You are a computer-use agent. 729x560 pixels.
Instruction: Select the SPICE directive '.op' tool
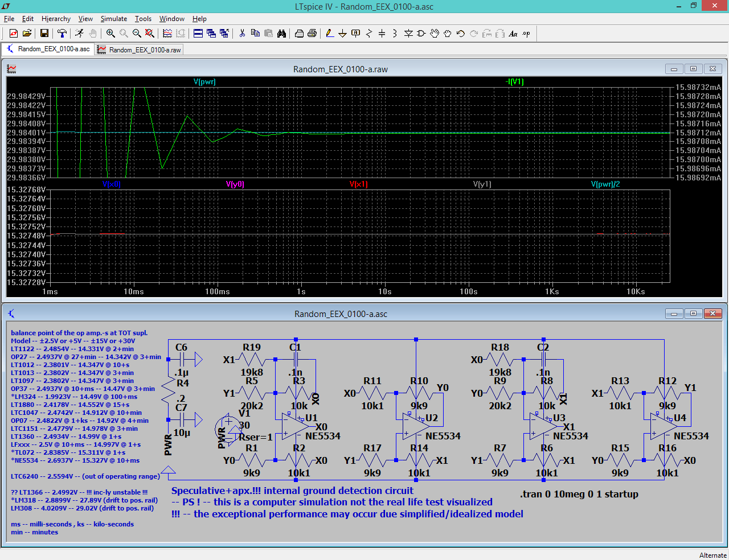point(526,34)
